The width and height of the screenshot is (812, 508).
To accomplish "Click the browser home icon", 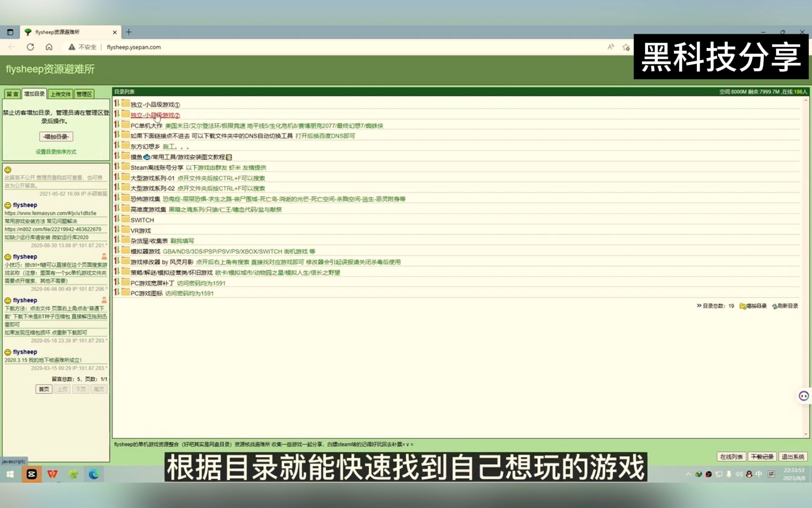I will [49, 47].
